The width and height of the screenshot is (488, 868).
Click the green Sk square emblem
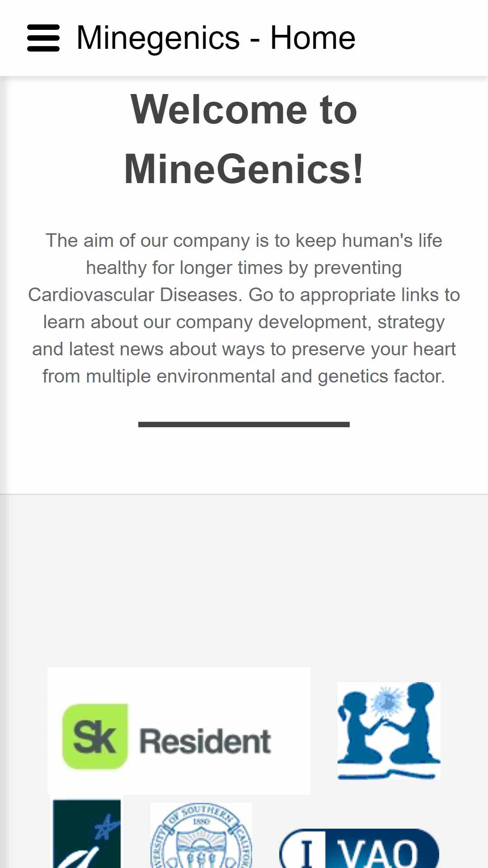click(x=95, y=736)
